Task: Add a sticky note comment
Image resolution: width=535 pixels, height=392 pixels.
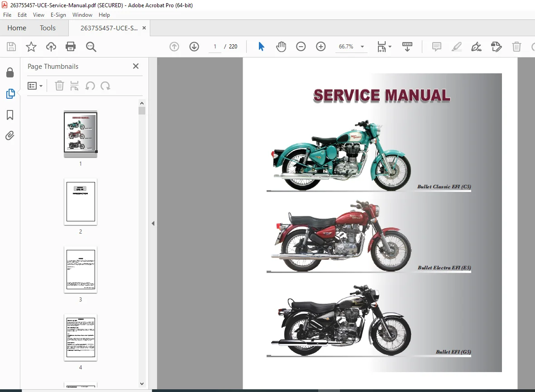Action: pyautogui.click(x=437, y=47)
